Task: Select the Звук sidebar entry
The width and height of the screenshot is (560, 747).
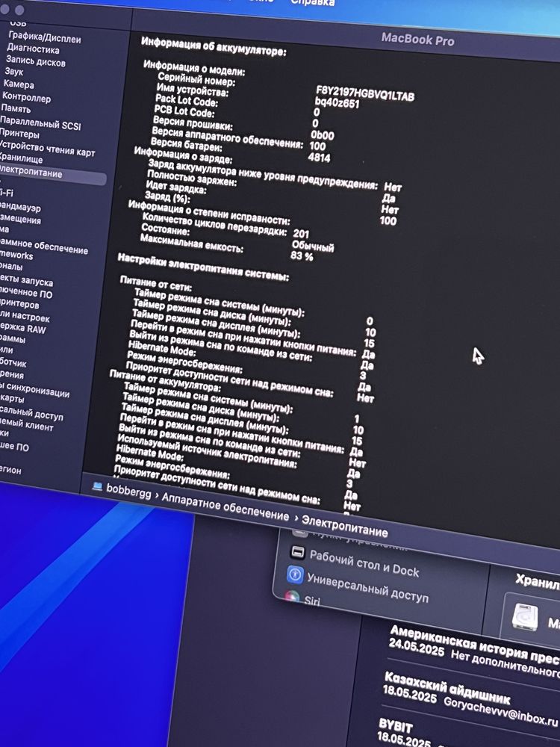Action: pyautogui.click(x=13, y=72)
